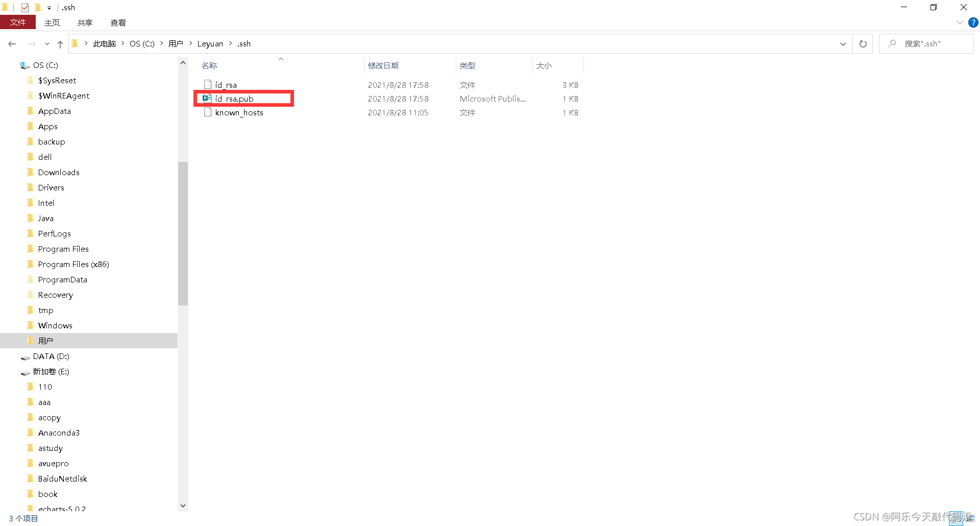Select 新加卷 (E:) drive in tree

51,372
